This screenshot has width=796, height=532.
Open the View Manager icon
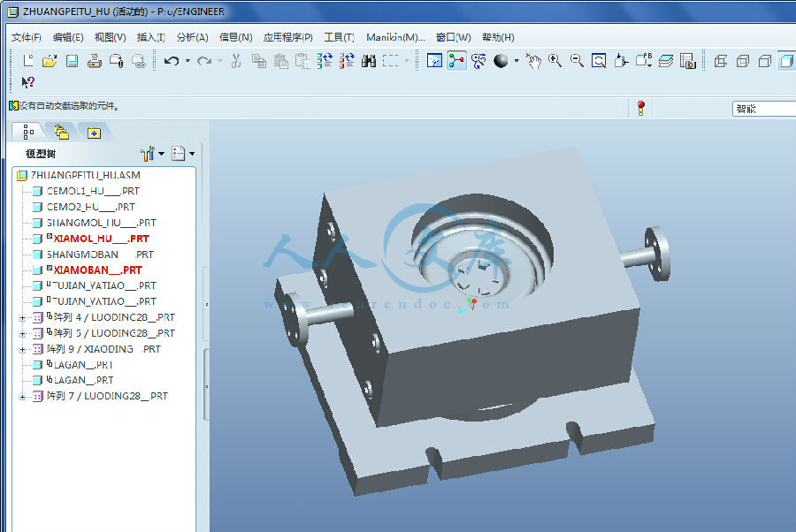tap(688, 61)
